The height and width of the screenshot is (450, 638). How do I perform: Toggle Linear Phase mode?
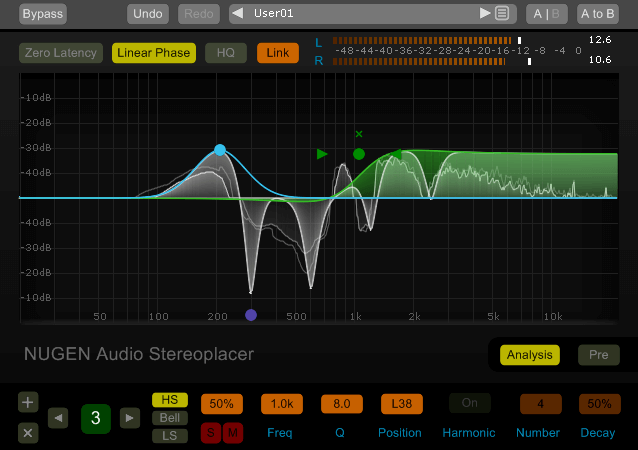[x=154, y=53]
